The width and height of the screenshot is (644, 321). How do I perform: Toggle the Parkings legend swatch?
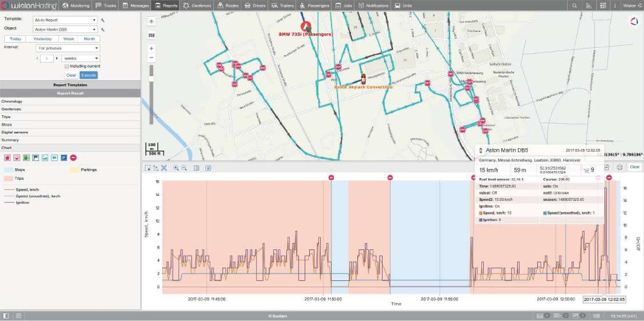tap(74, 170)
